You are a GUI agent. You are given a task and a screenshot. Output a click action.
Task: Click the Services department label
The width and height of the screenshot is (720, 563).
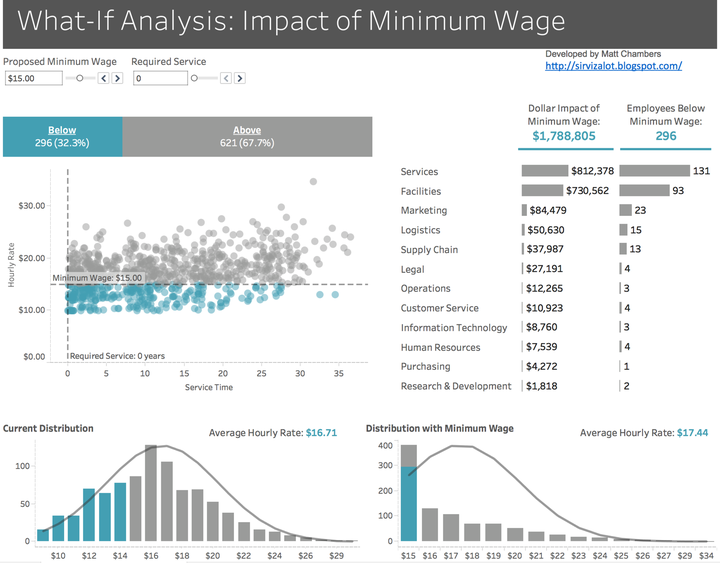[419, 172]
